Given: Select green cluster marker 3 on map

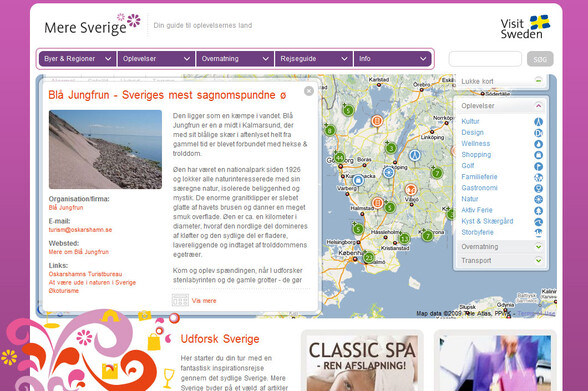Looking at the screenshot, I should [x=391, y=148].
